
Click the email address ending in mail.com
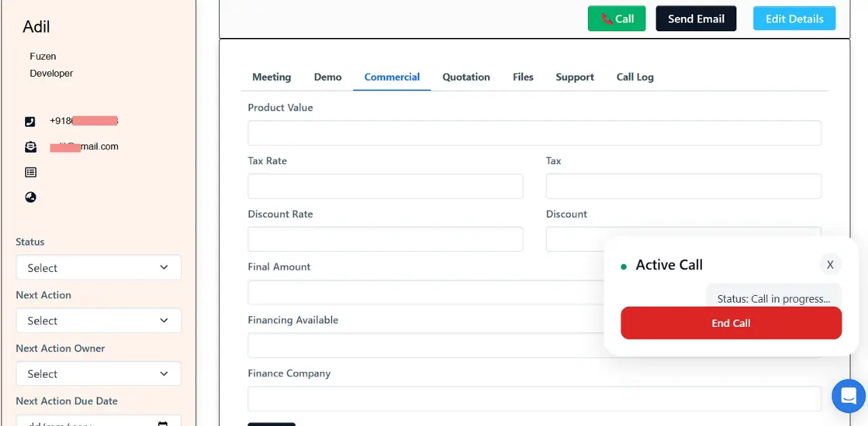coord(84,147)
